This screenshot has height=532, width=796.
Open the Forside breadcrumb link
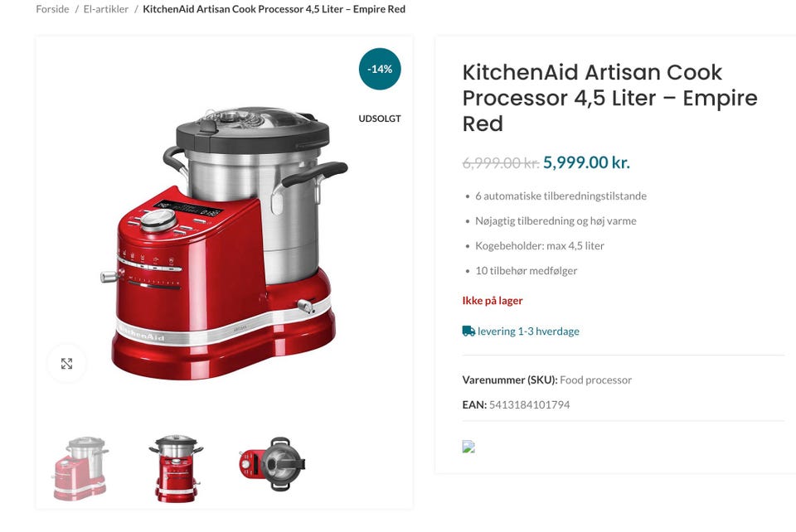52,9
